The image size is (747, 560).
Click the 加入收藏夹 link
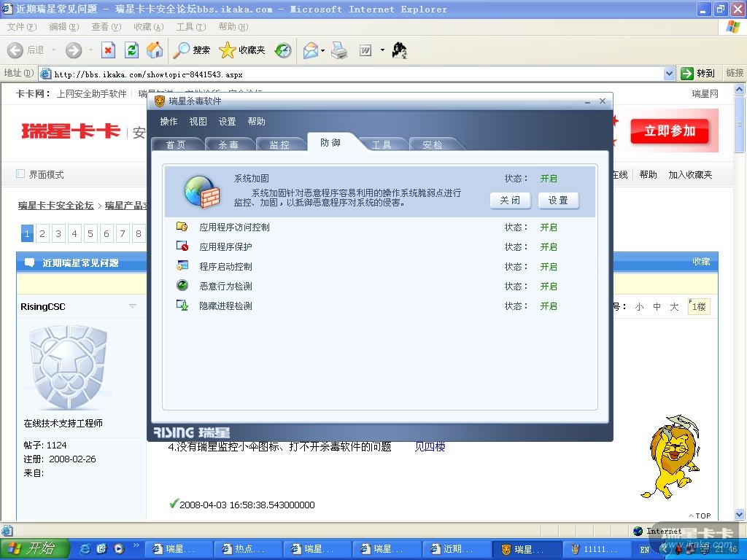click(690, 175)
